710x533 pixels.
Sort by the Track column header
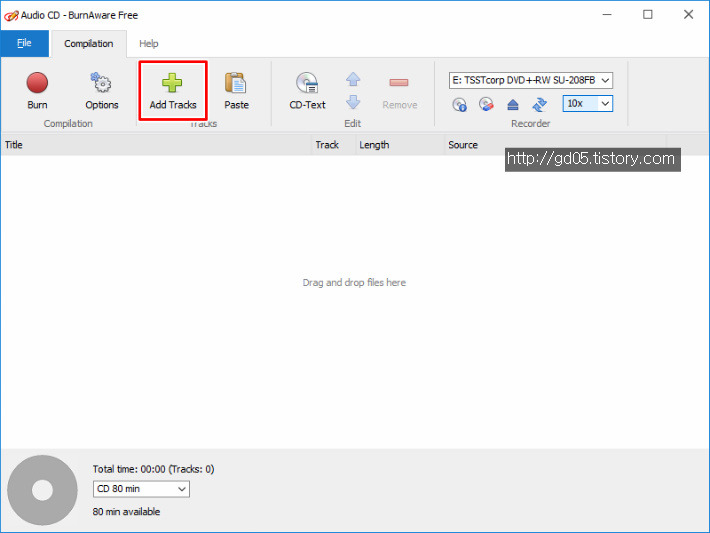[x=334, y=145]
